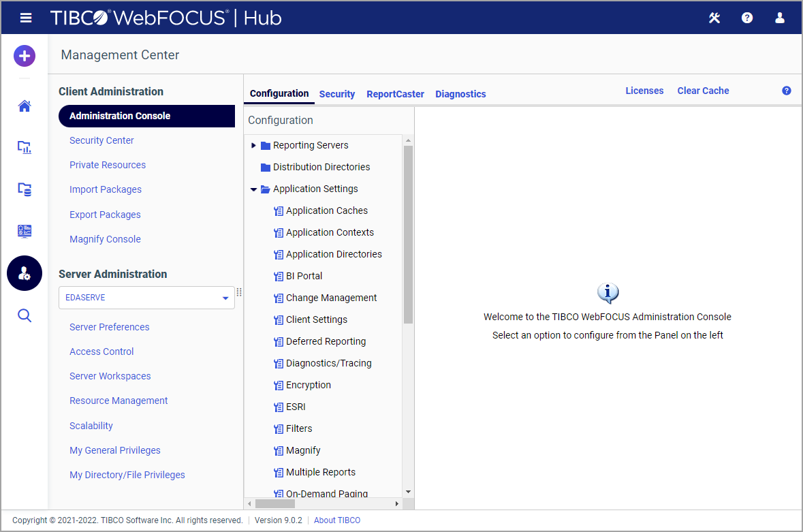Switch to the ReportCaster tab
The height and width of the screenshot is (532, 803).
(x=395, y=94)
